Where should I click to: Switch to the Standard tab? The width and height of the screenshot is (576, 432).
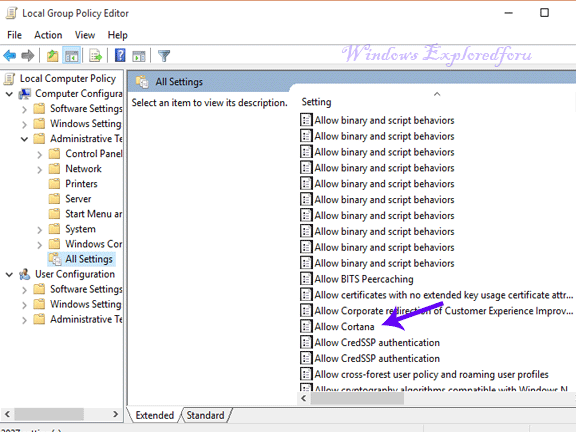[205, 415]
